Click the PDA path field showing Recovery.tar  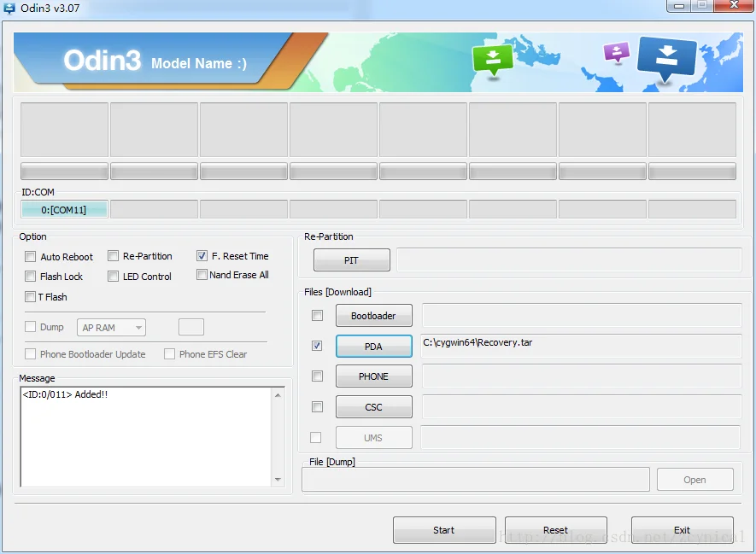(x=581, y=346)
